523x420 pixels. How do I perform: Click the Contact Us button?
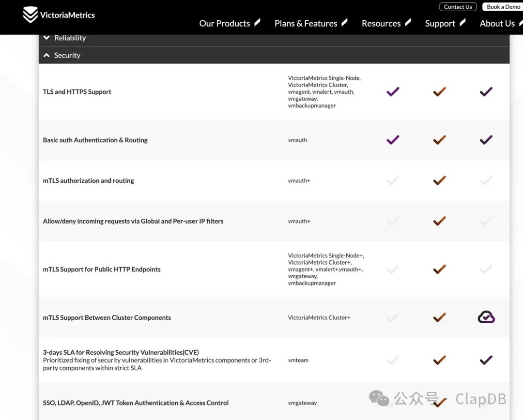click(458, 7)
